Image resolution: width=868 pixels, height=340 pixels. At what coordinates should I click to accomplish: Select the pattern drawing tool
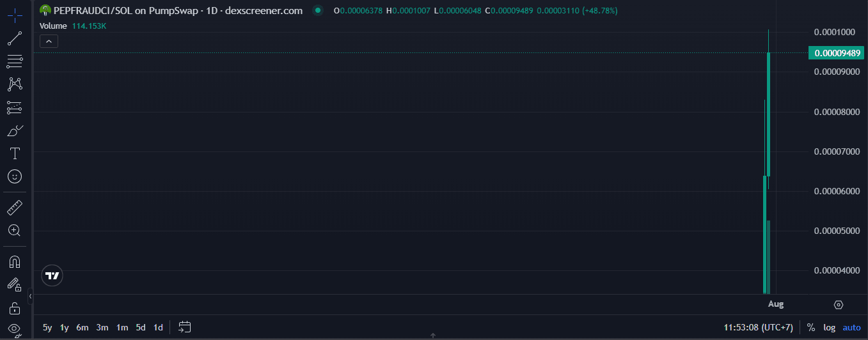[15, 84]
